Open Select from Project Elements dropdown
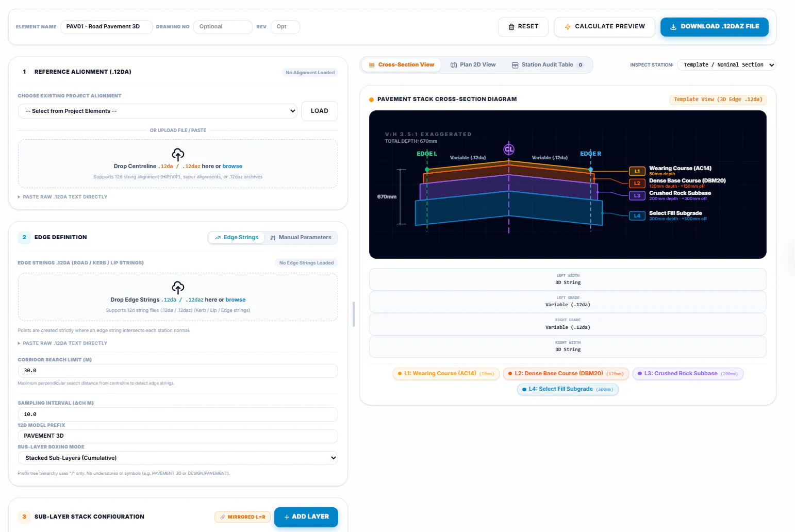 pyautogui.click(x=158, y=111)
